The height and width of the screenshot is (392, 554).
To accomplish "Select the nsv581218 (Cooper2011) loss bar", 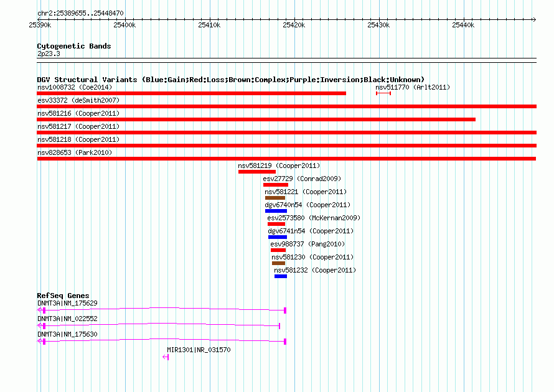I will (x=286, y=146).
